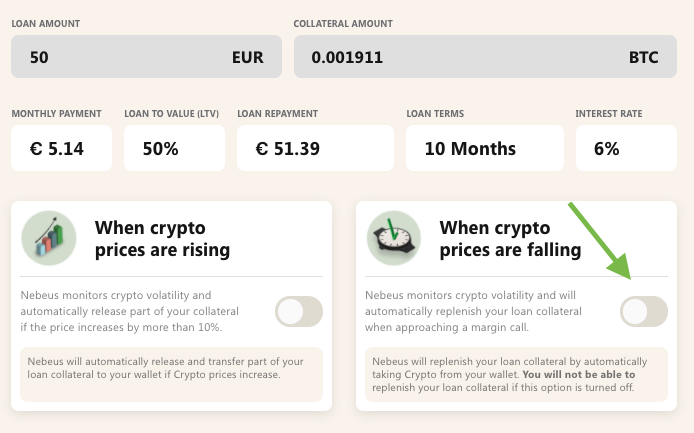Image resolution: width=694 pixels, height=433 pixels.
Task: Click the green arrow pointing at toggle
Action: pyautogui.click(x=600, y=241)
